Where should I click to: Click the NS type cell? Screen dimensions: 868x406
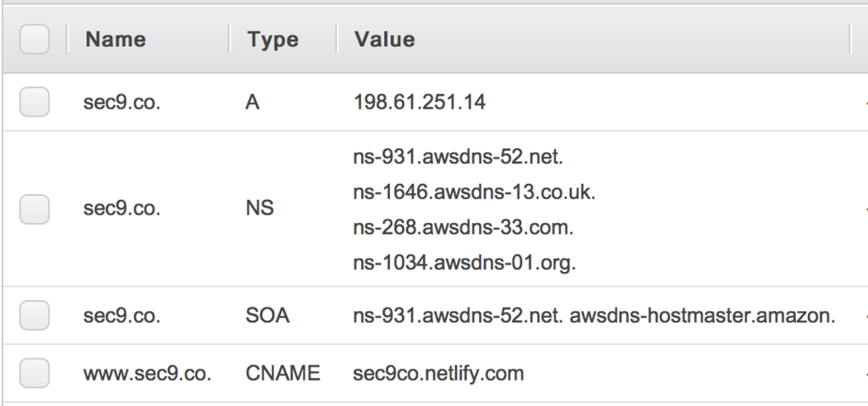tap(259, 208)
